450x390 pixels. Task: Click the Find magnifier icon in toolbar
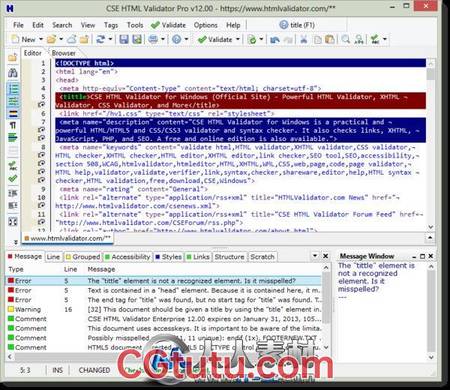(x=346, y=39)
